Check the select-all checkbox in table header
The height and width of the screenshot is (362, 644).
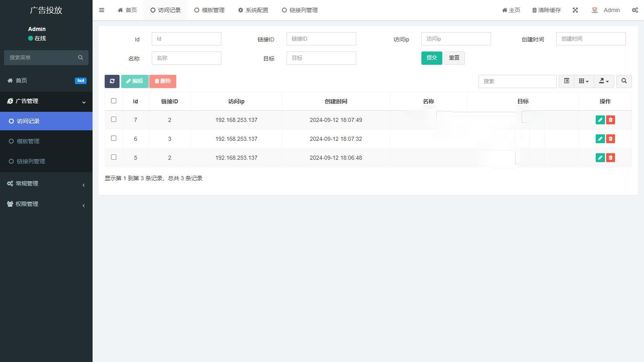[x=114, y=101]
